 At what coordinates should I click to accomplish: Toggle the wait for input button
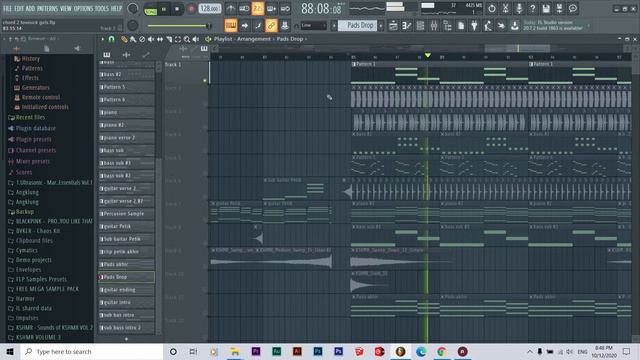pyautogui.click(x=244, y=8)
